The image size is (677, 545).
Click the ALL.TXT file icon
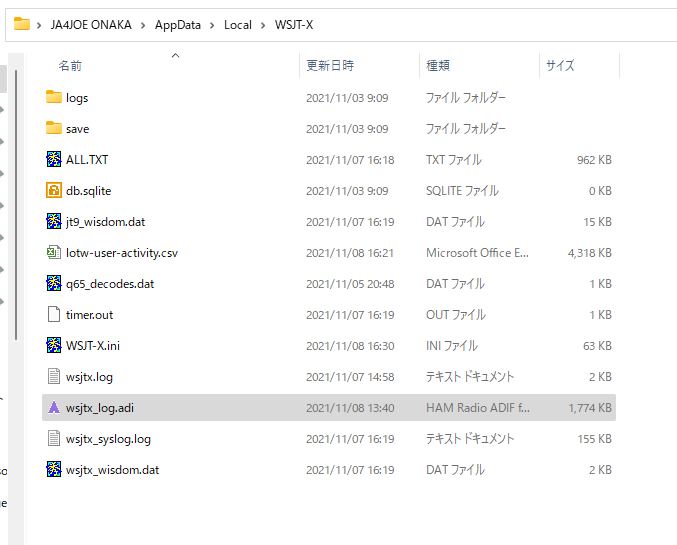pyautogui.click(x=54, y=159)
